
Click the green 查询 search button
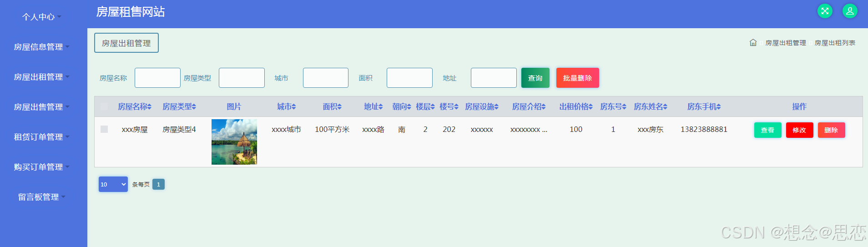pyautogui.click(x=535, y=78)
